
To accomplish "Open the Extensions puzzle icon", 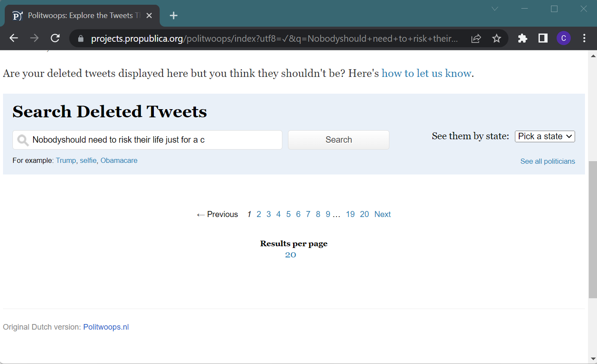I will (x=523, y=39).
